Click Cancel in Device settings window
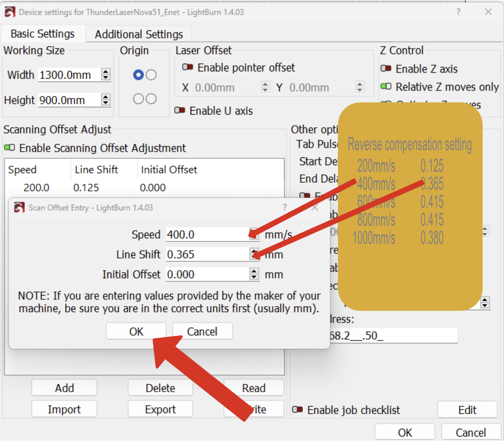 click(470, 433)
